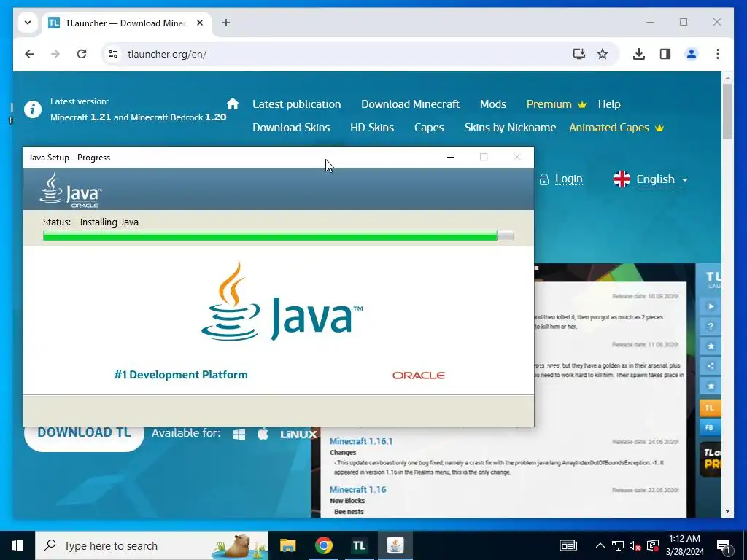Image resolution: width=747 pixels, height=560 pixels.
Task: Click Chrome's back arrow
Action: 29,54
